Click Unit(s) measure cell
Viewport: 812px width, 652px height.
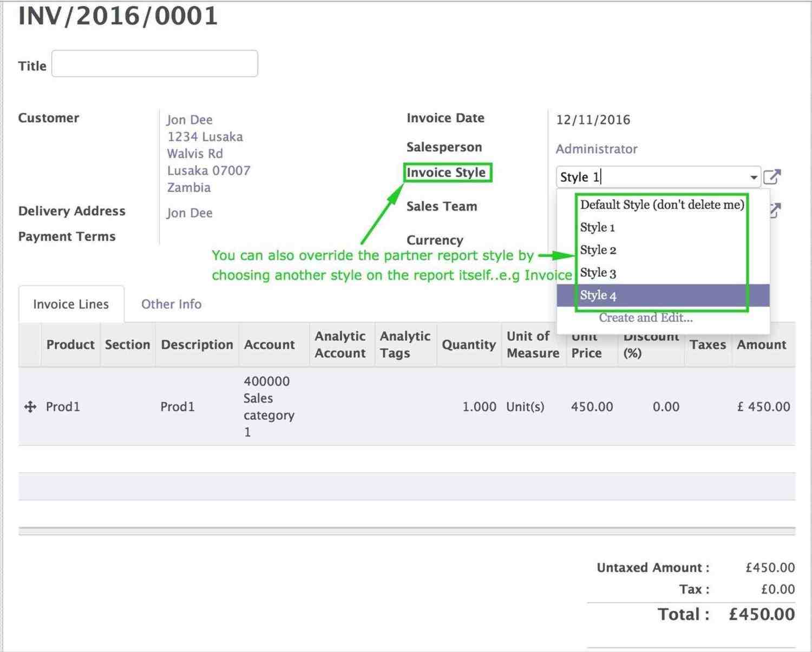[525, 407]
